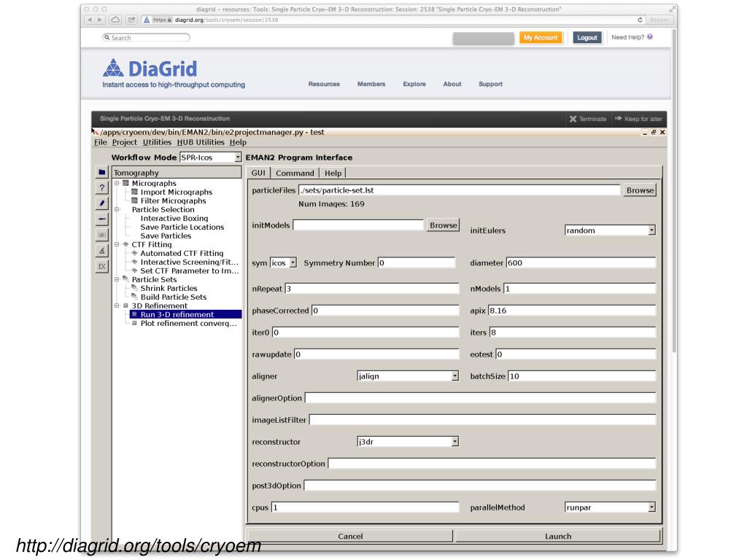The height and width of the screenshot is (560, 747).
Task: Click the EX button in the side toolbar
Action: [x=102, y=267]
